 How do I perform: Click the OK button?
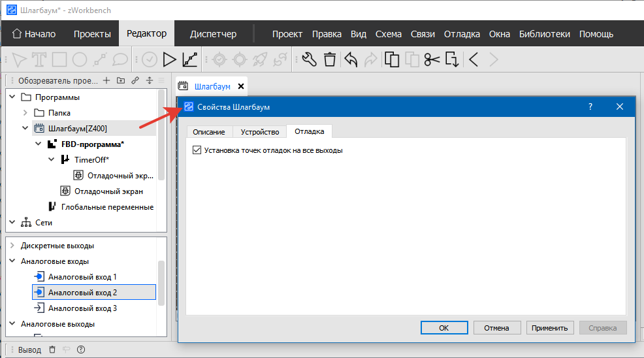(443, 328)
